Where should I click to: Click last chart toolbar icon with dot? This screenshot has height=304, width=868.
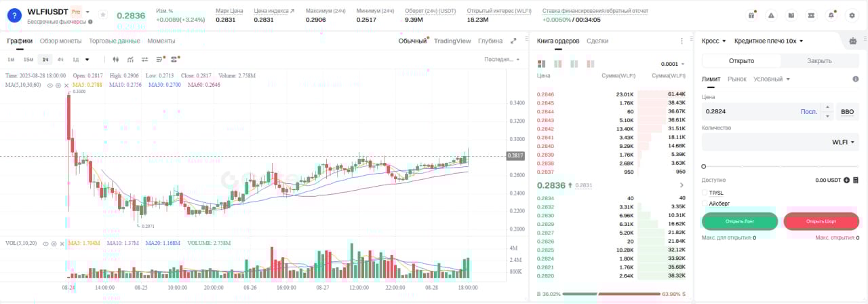[x=175, y=60]
